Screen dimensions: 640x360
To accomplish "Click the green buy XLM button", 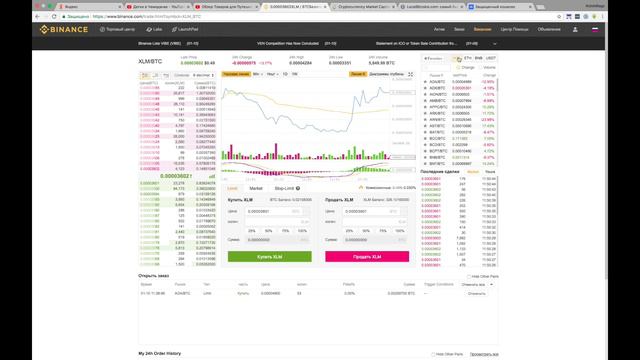I will [269, 257].
